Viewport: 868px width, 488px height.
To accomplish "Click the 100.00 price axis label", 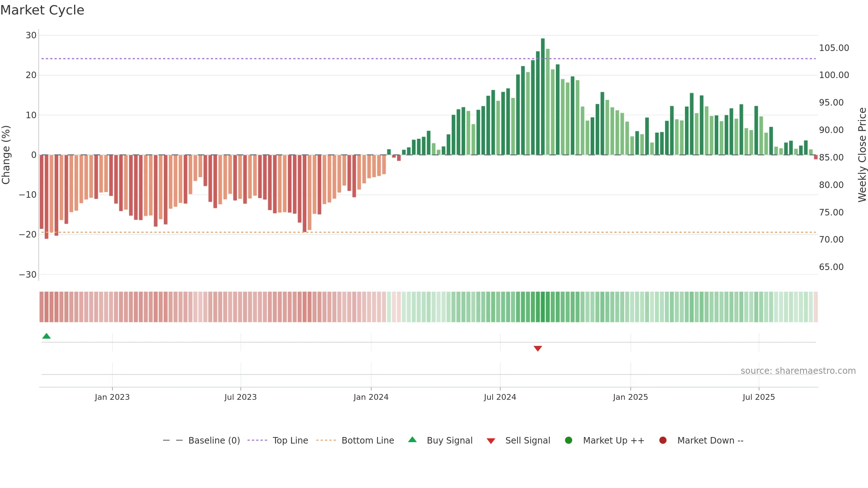I will pyautogui.click(x=834, y=75).
